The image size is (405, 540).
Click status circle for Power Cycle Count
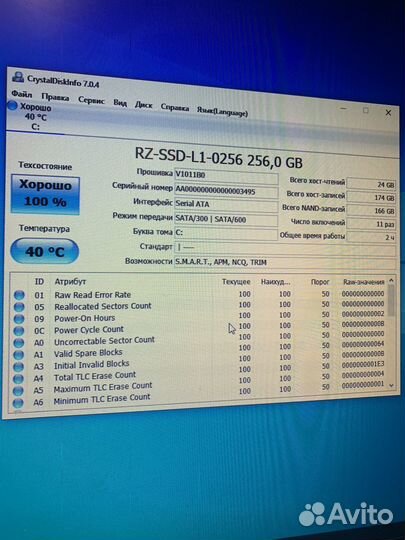point(19,331)
